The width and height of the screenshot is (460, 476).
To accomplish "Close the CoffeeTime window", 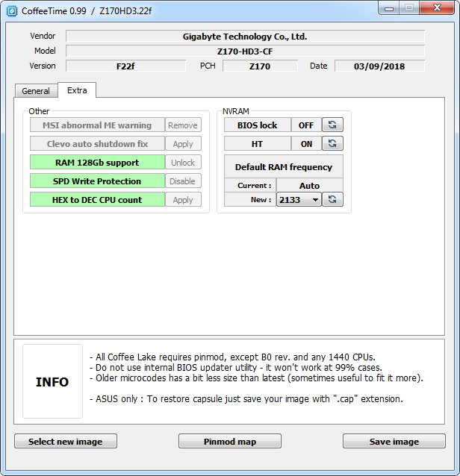I will point(437,8).
